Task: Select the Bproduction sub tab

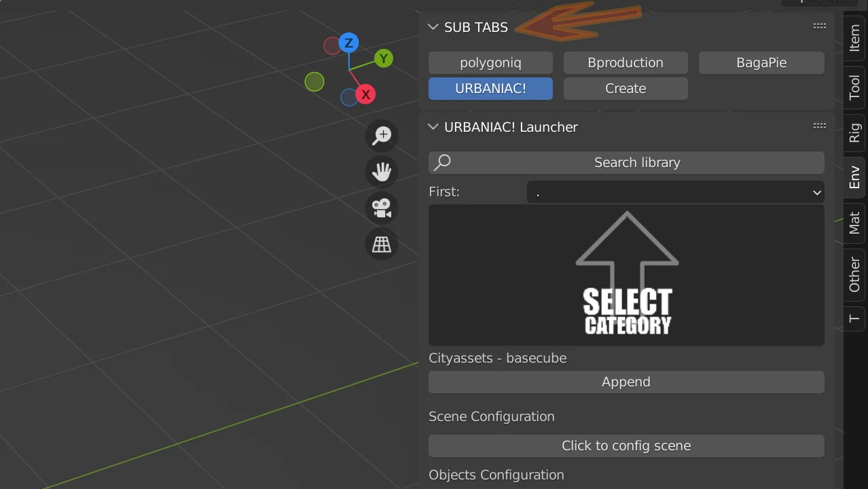Action: click(625, 63)
